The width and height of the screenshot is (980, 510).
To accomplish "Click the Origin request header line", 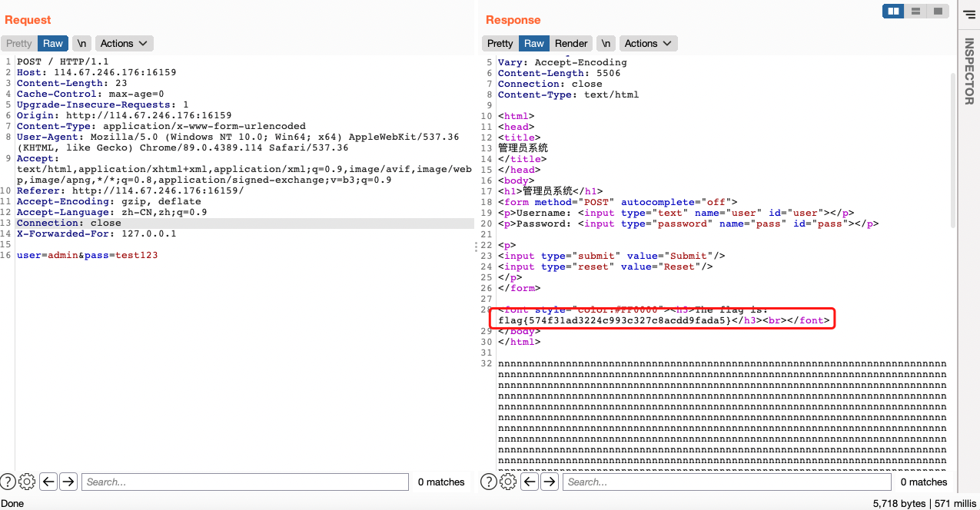I will (x=124, y=115).
